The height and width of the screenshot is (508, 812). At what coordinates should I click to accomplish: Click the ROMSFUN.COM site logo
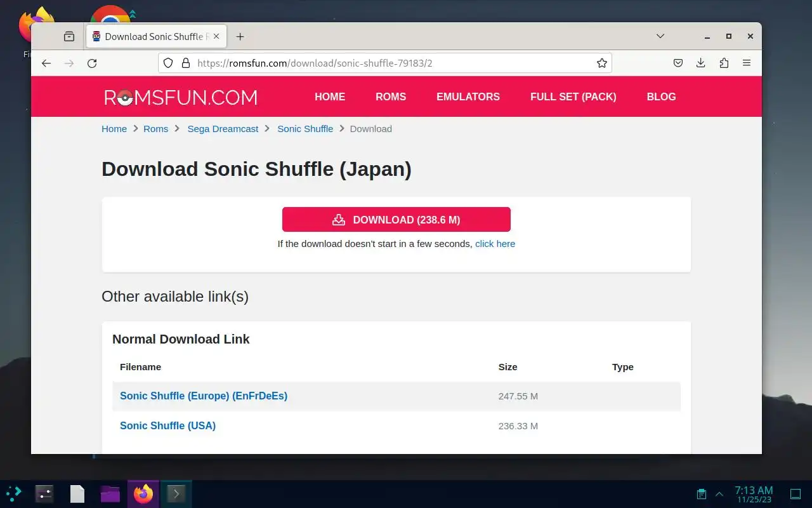(x=181, y=97)
